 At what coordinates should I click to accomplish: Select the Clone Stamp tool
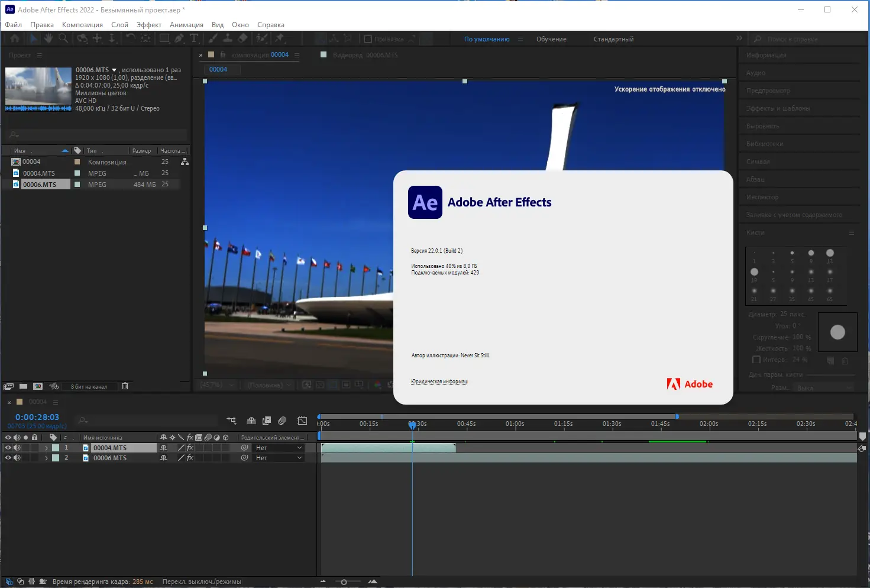[228, 38]
